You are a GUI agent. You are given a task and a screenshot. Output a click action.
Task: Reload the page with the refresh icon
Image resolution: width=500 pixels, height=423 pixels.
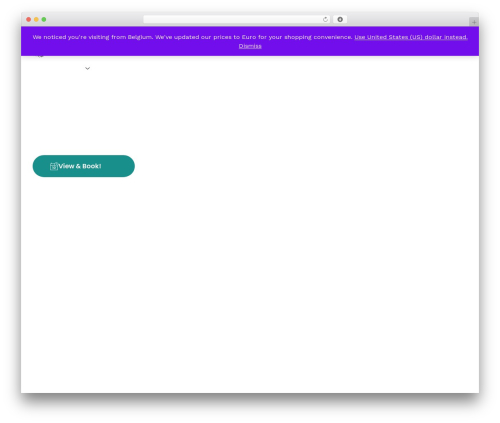[325, 19]
